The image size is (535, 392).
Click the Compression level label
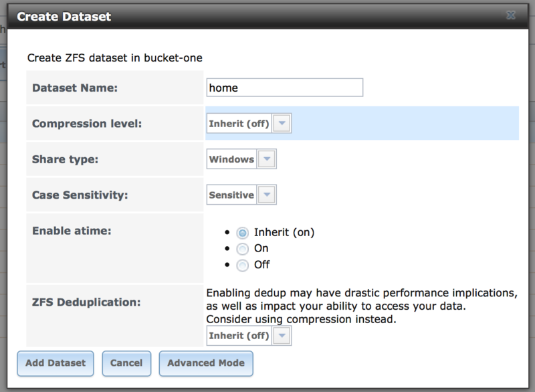pyautogui.click(x=86, y=124)
